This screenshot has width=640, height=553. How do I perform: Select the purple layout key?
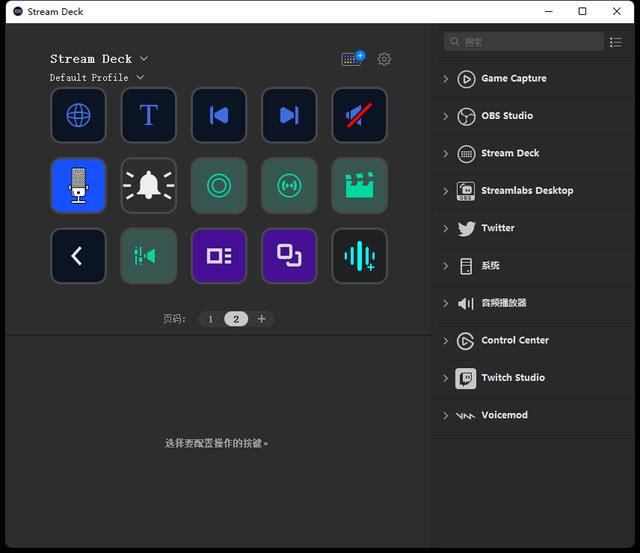point(219,256)
